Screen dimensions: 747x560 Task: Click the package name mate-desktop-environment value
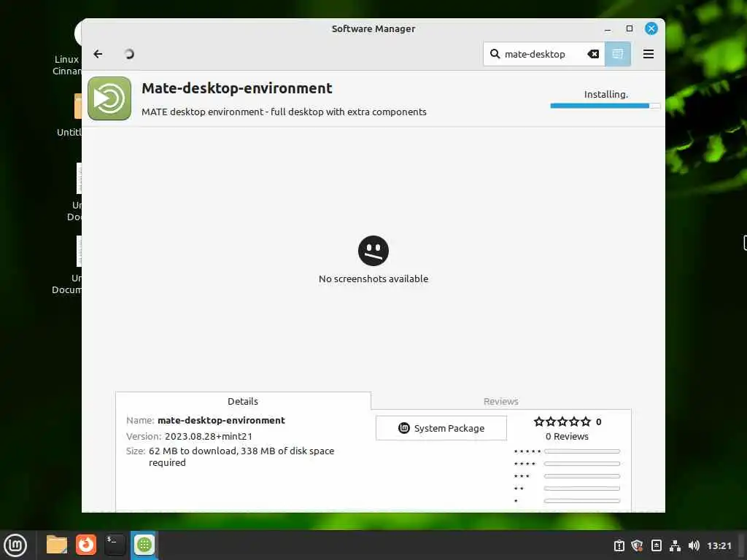pyautogui.click(x=221, y=420)
